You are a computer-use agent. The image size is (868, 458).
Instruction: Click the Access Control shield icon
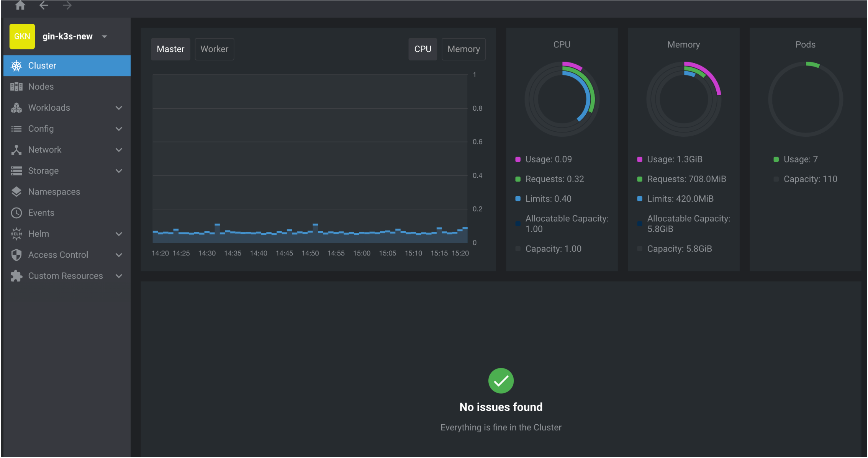16,255
